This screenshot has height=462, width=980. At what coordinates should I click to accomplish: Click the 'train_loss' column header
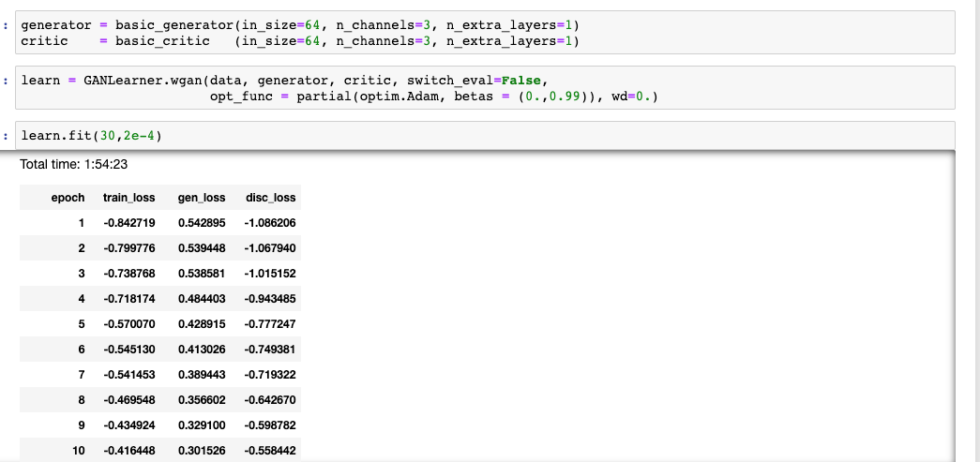coord(128,198)
